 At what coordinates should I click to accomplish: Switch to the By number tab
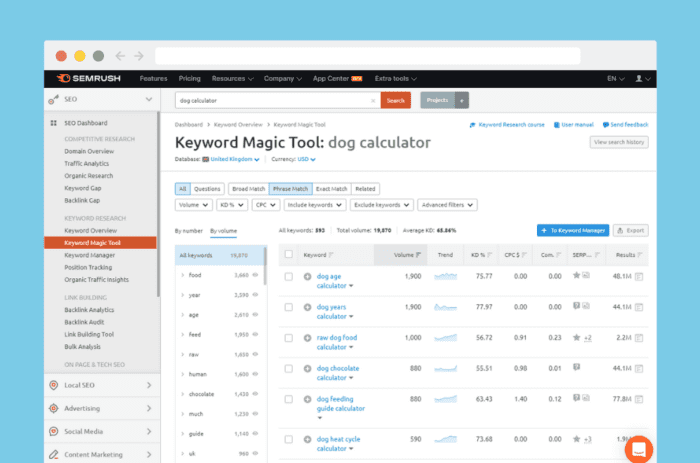pos(188,231)
